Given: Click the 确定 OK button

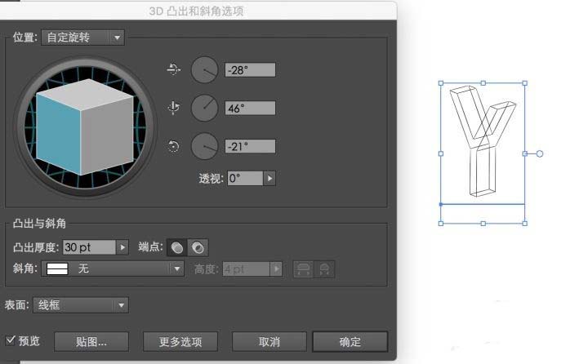Looking at the screenshot, I should [x=350, y=341].
